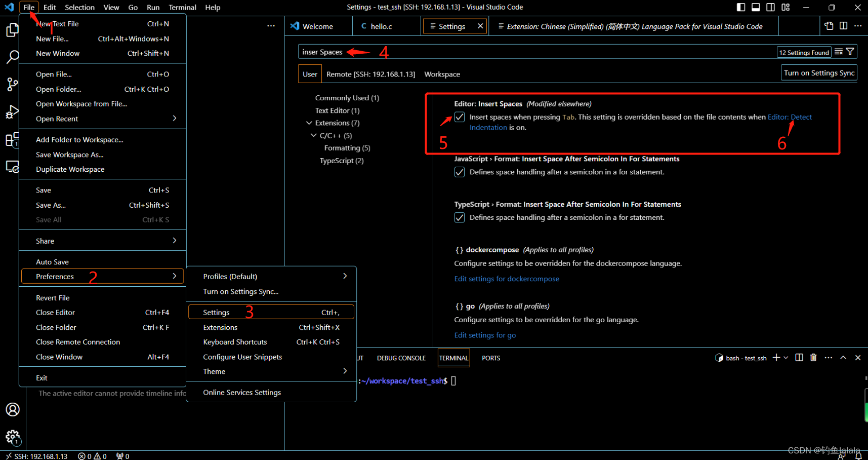Open the settings filter funnel
The image size is (868, 460).
click(850, 52)
